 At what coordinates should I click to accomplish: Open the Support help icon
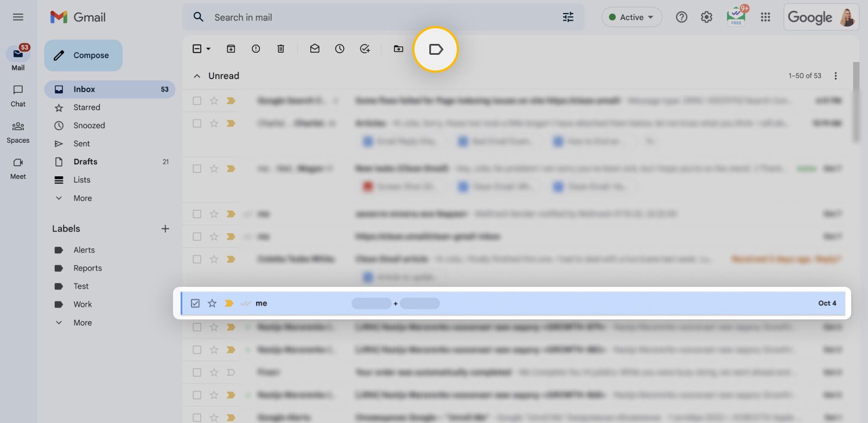681,17
